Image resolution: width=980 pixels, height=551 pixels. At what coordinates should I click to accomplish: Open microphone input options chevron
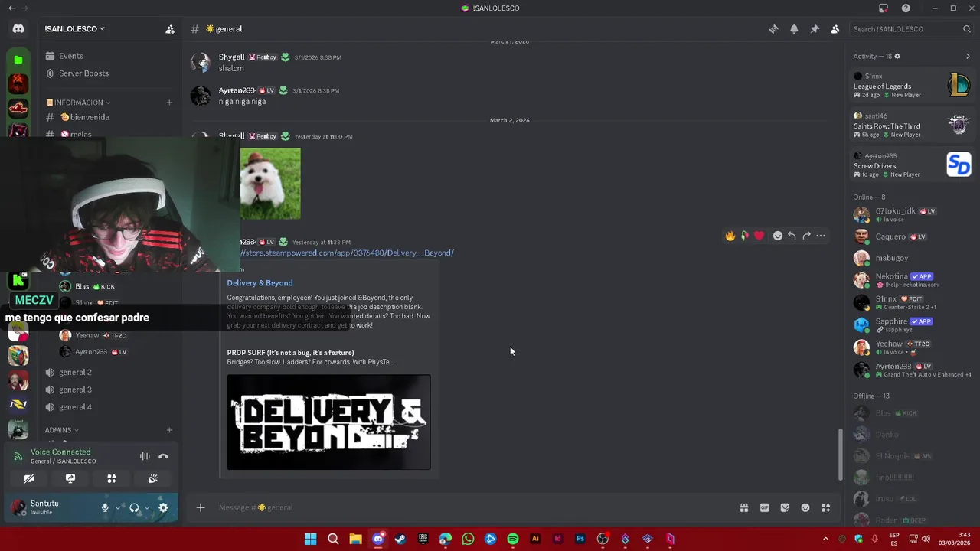(118, 507)
